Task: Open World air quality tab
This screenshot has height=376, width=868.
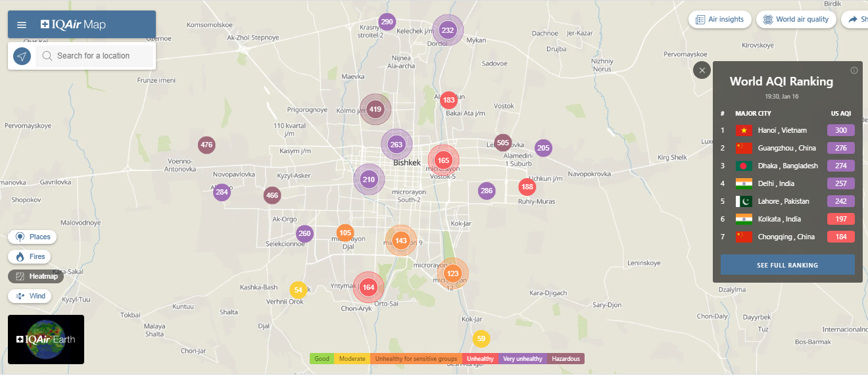Action: (x=795, y=20)
